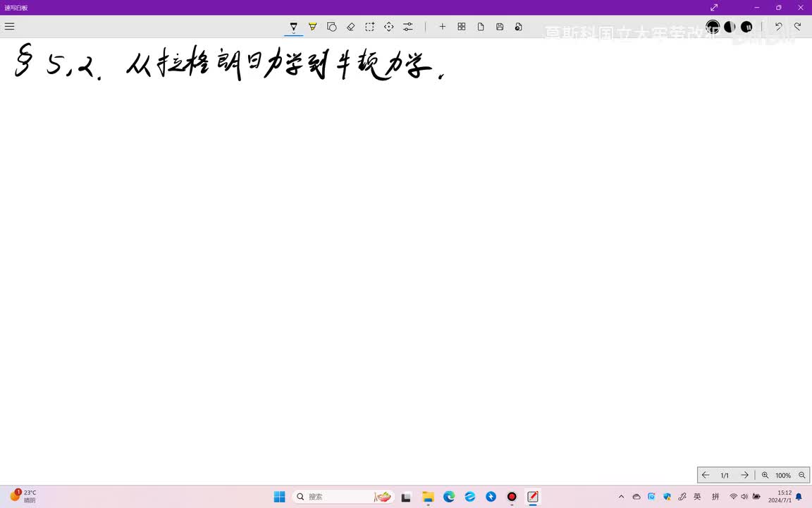Undo the last stroke
This screenshot has width=812, height=508.
pos(778,26)
